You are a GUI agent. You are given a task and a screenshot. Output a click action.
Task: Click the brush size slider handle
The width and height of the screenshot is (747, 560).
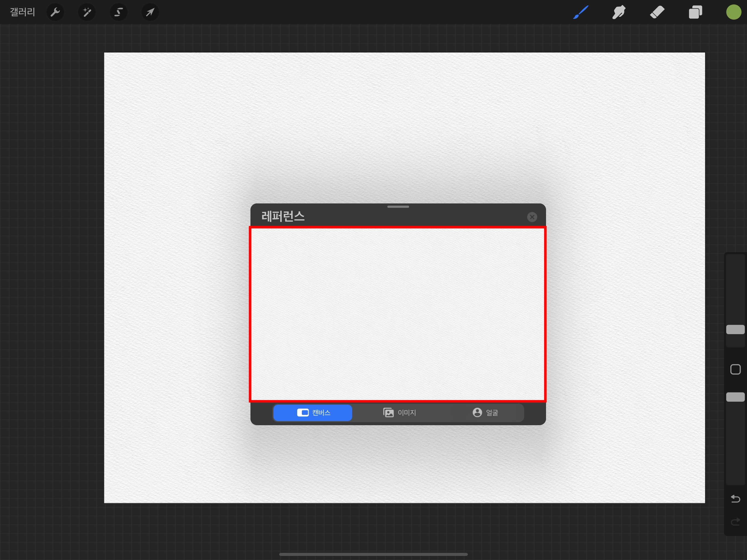[735, 329]
